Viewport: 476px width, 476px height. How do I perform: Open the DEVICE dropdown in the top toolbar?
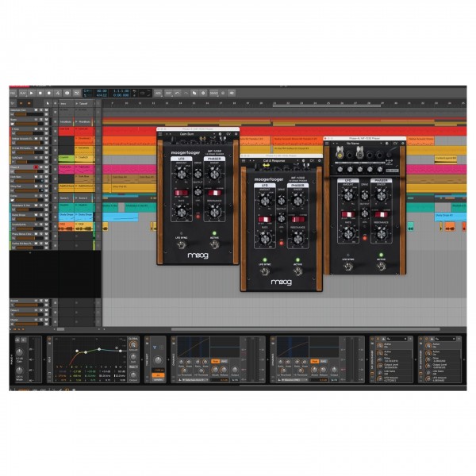point(214,93)
